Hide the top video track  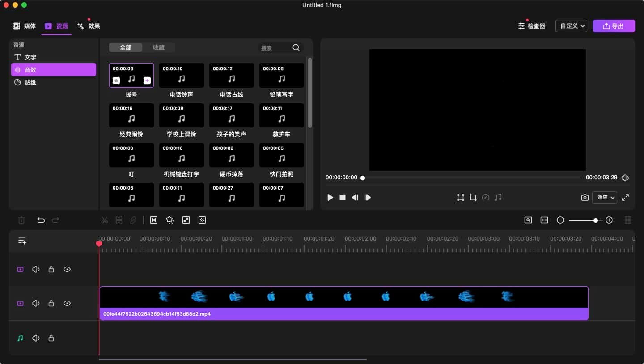pyautogui.click(x=67, y=269)
